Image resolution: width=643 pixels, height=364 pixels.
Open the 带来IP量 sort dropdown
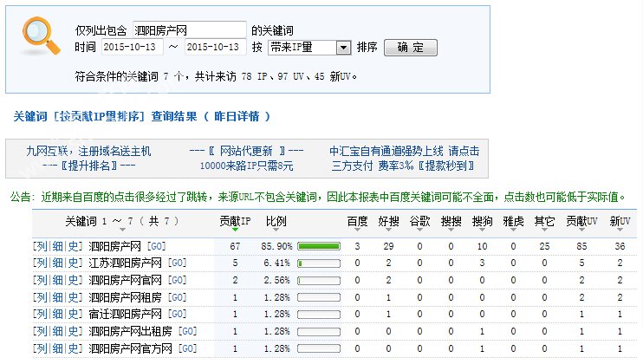click(x=309, y=47)
